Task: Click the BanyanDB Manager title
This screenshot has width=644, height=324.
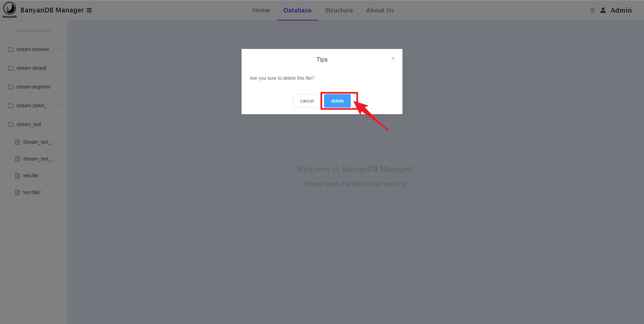Action: click(52, 10)
